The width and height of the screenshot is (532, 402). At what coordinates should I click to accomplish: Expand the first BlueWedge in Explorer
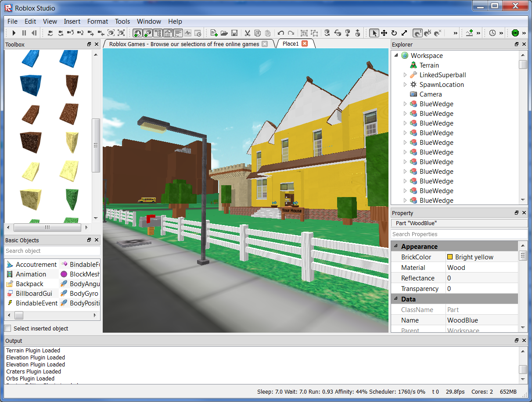click(404, 104)
